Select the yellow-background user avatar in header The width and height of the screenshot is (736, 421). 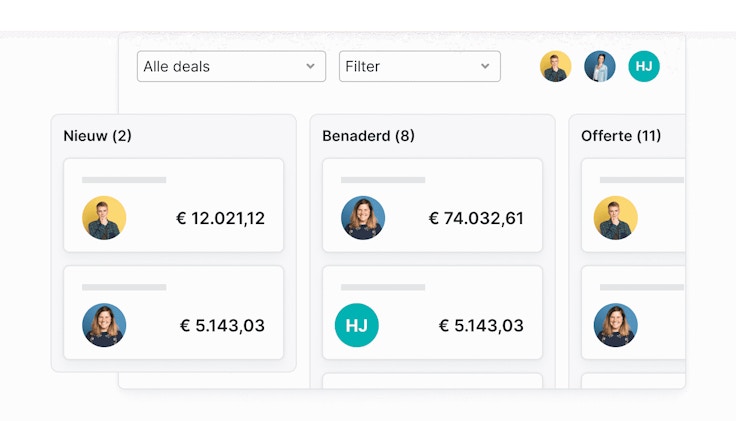coord(556,67)
